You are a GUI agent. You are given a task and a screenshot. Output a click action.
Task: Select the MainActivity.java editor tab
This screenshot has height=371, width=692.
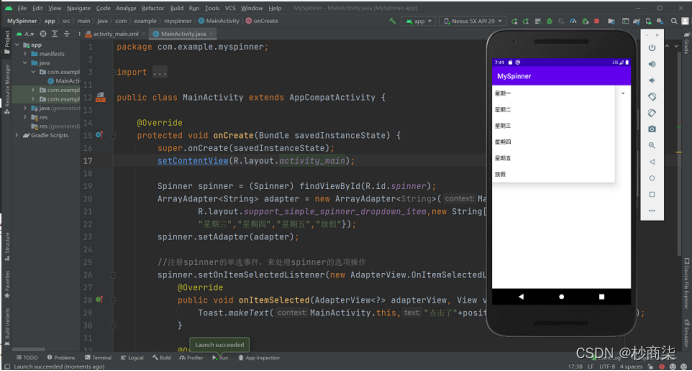pyautogui.click(x=183, y=34)
